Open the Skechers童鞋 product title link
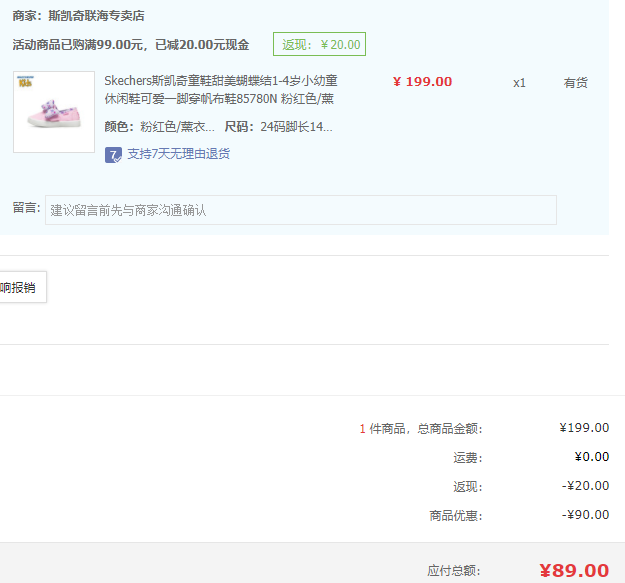Viewport: 625px width, 583px height. [x=221, y=90]
